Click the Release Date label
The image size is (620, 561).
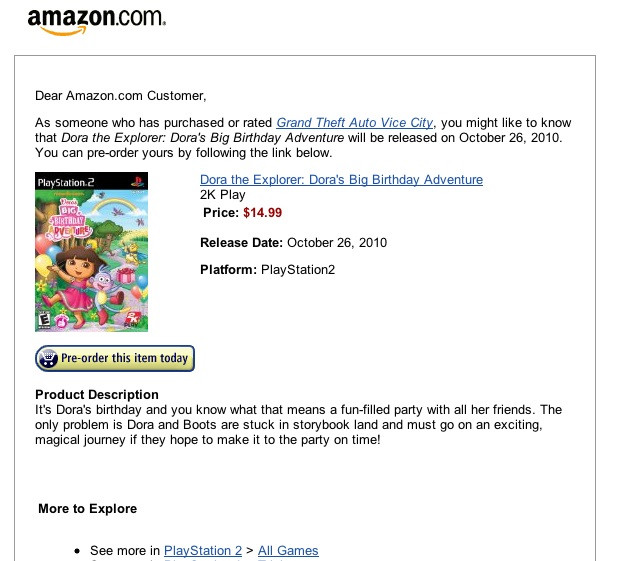pyautogui.click(x=241, y=242)
